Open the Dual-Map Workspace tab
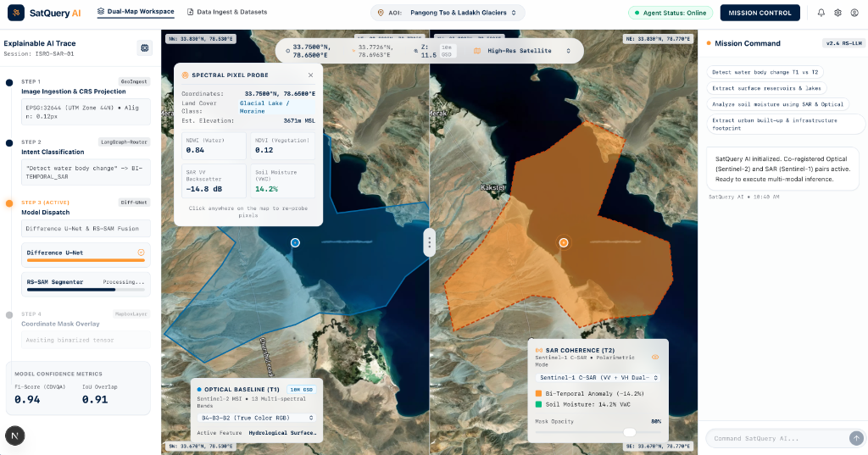 pyautogui.click(x=136, y=12)
